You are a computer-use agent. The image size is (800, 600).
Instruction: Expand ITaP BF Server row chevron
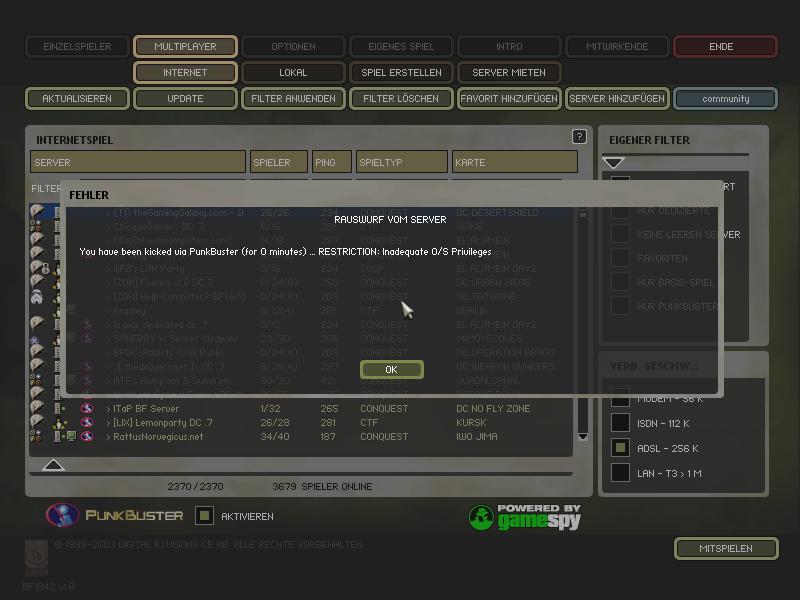[108, 409]
